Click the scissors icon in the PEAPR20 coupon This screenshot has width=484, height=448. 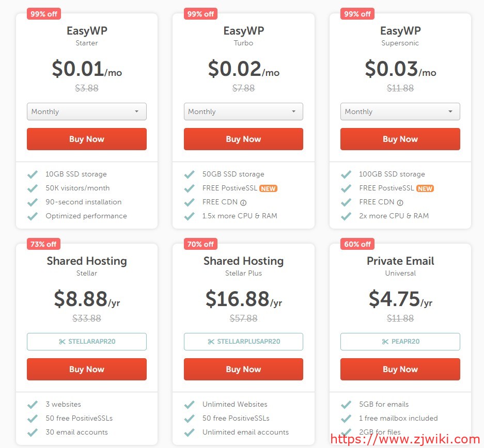coord(384,341)
